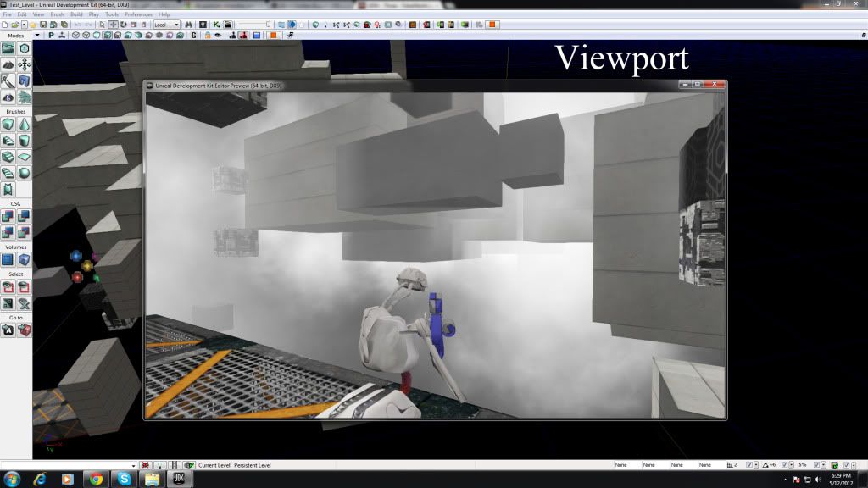This screenshot has width=868, height=488.
Task: Create a Cylinder builder brush
Action: pos(24,141)
